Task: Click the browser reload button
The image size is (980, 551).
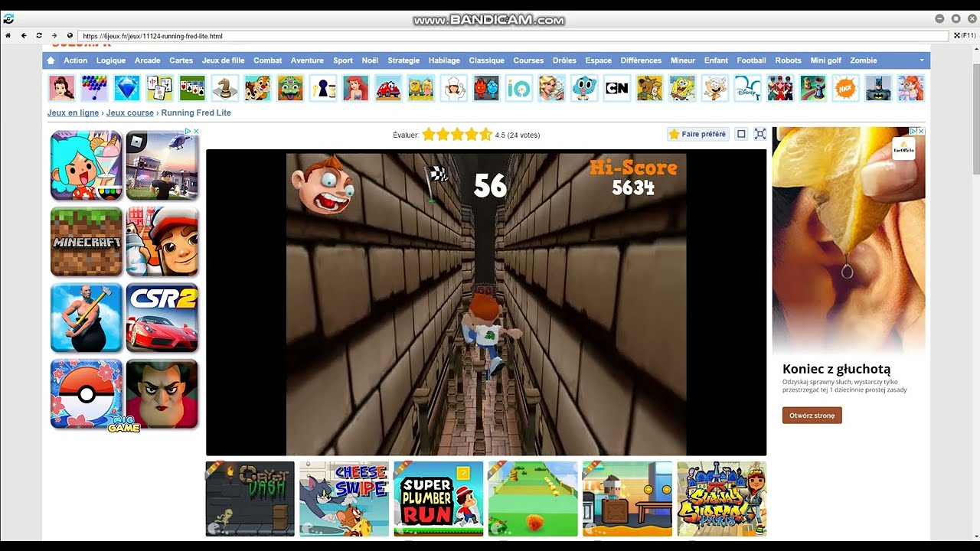Action: point(39,36)
